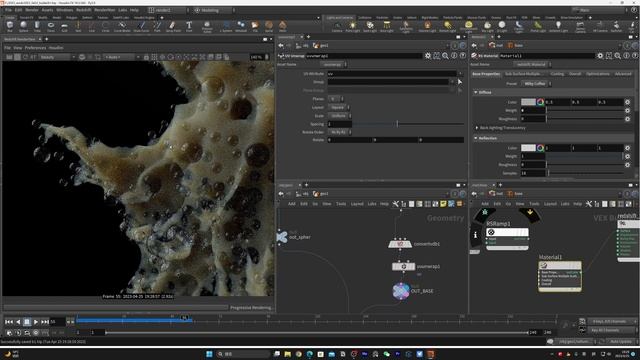640x360 pixels.
Task: Select the Torus shelf tool
Action: 51,27
